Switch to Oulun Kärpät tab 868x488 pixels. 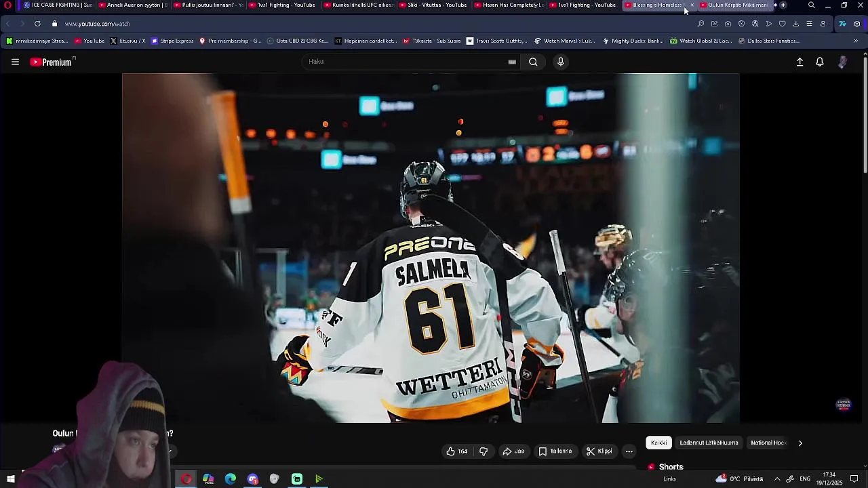(736, 5)
